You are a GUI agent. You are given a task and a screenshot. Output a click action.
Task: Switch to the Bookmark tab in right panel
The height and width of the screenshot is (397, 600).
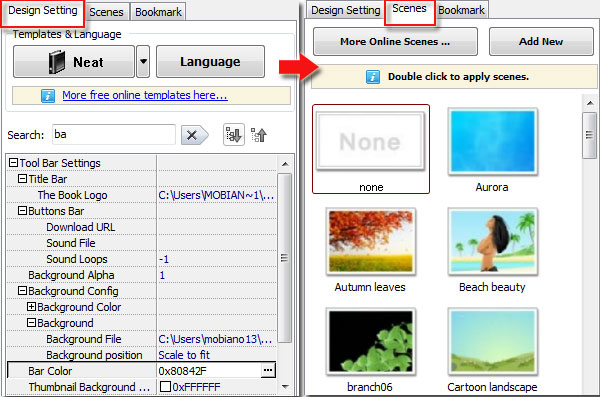(x=461, y=10)
